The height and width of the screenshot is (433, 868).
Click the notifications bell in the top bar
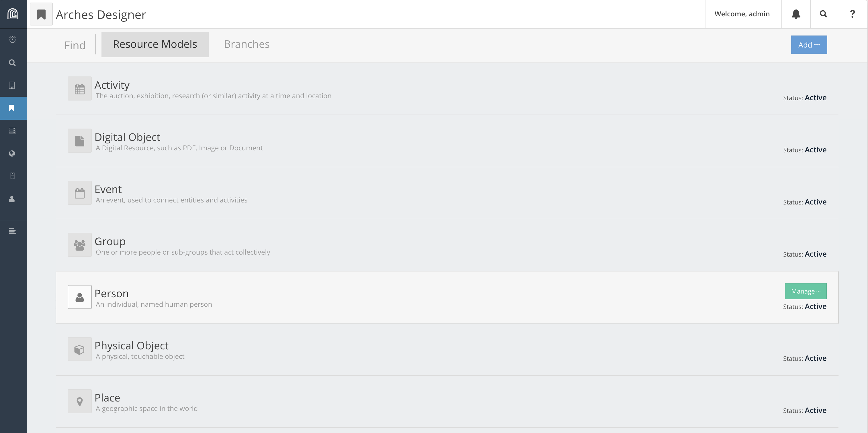pos(796,14)
